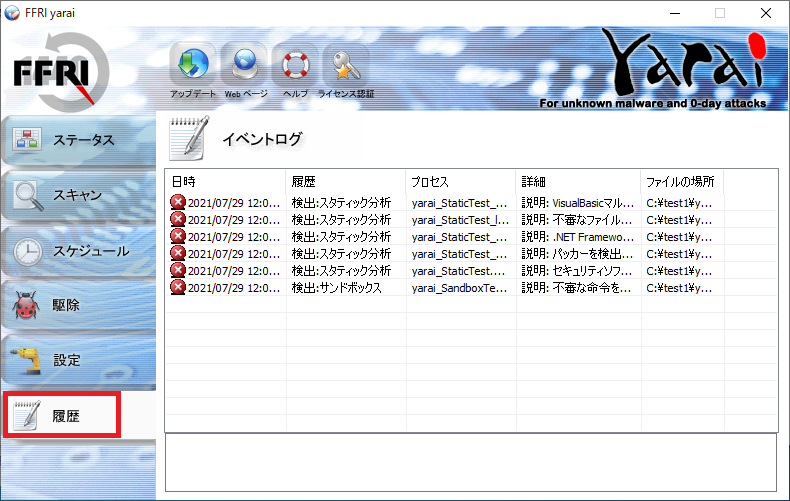Sort by the プロセス column header
This screenshot has height=501, width=790.
pyautogui.click(x=460, y=181)
